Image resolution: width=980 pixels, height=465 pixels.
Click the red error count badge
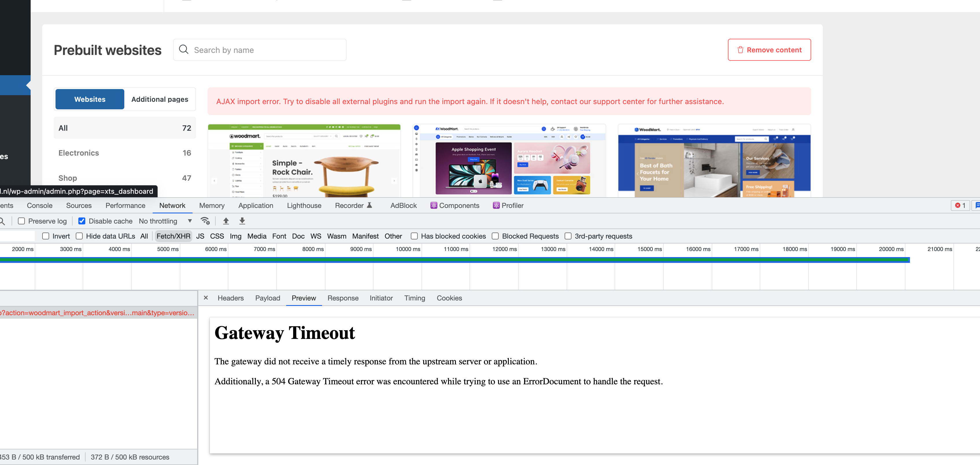click(960, 206)
